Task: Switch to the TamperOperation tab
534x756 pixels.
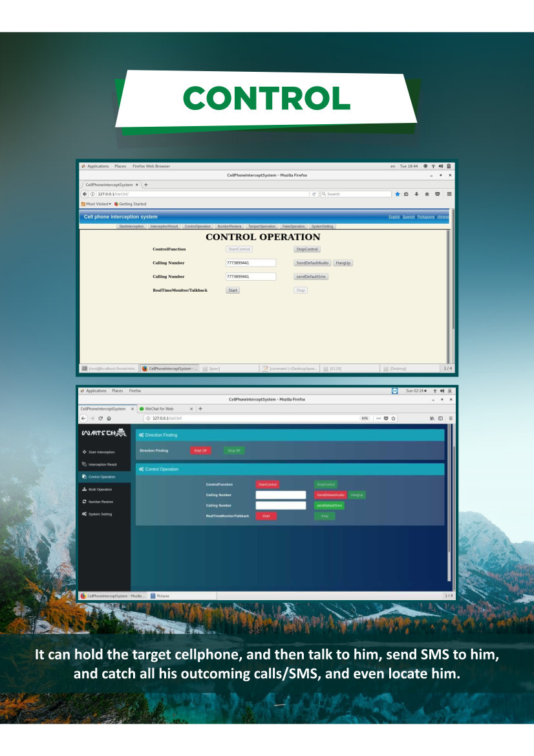Action: click(x=262, y=226)
